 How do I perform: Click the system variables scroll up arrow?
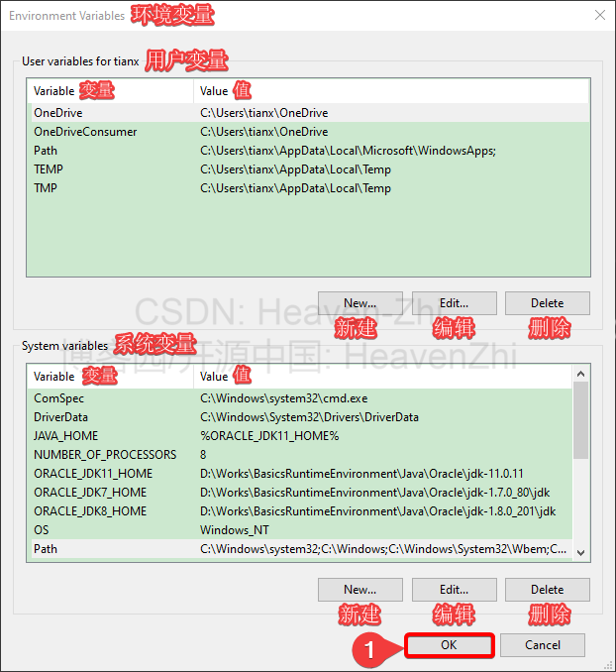(581, 374)
